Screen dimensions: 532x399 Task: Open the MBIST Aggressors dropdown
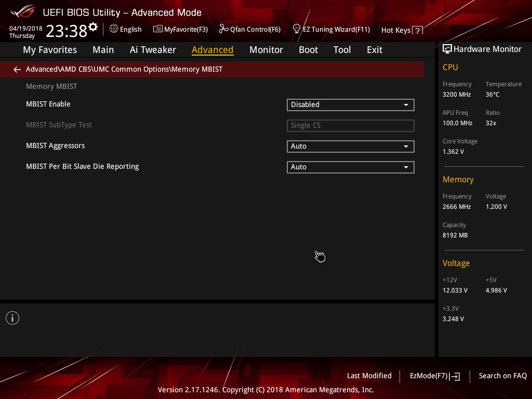tap(351, 146)
